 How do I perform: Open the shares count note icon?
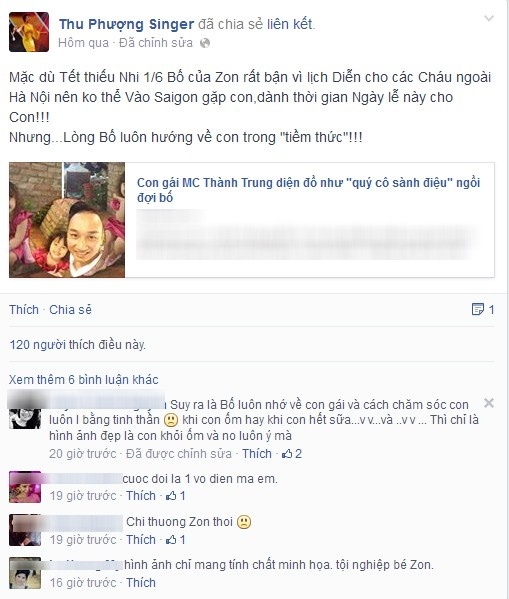tap(477, 309)
